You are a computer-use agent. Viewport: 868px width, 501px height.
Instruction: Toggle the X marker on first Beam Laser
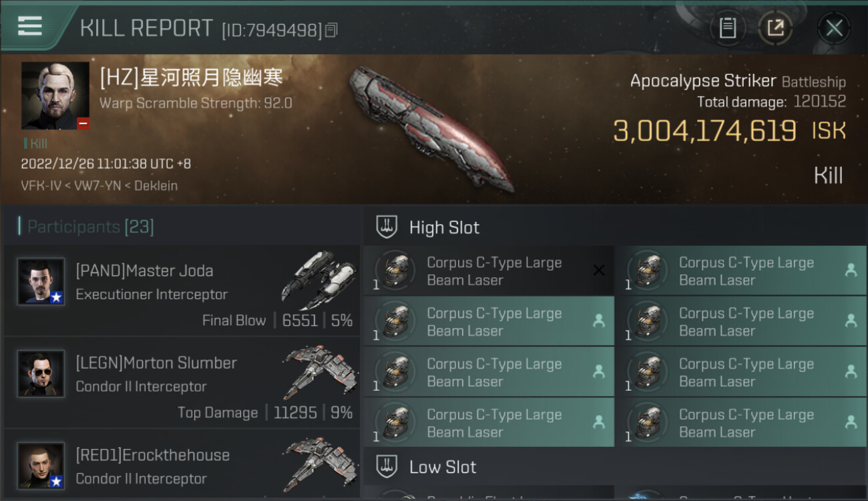click(599, 271)
